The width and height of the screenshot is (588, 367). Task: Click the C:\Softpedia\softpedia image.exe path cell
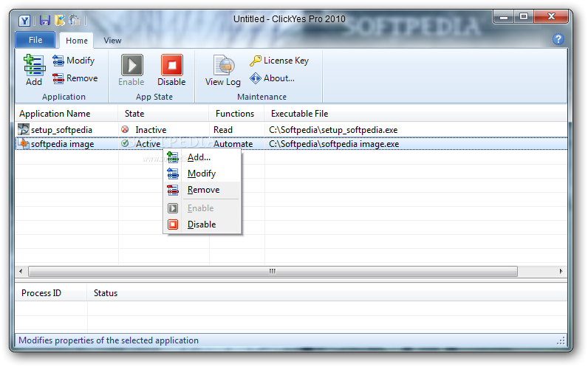click(334, 144)
